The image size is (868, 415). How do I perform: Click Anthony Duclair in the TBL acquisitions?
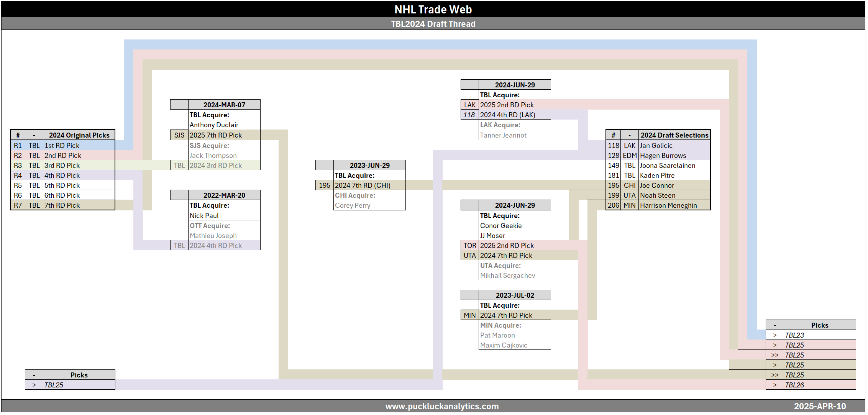(x=214, y=125)
